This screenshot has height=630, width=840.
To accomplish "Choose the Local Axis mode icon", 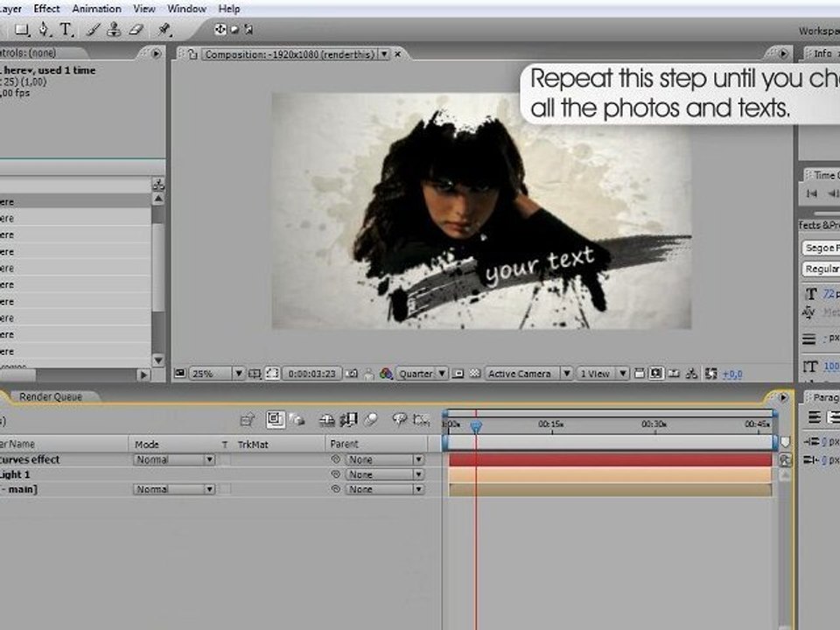I will [x=220, y=30].
